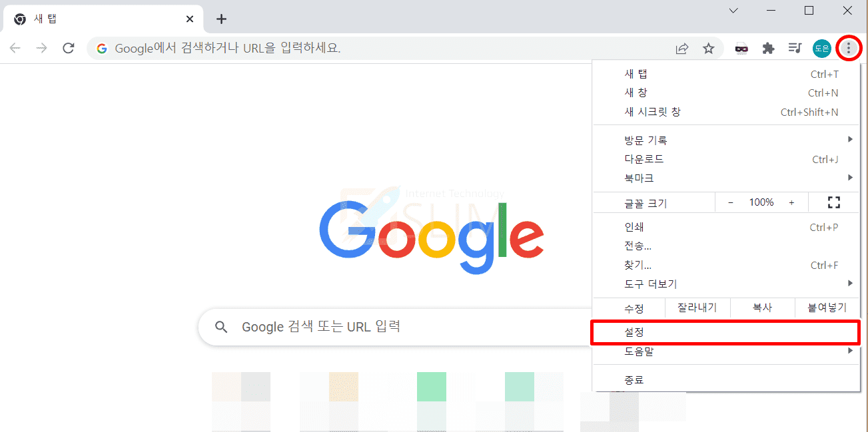The width and height of the screenshot is (868, 432).
Task: Select 종료 to quit Chrome
Action: pos(726,380)
